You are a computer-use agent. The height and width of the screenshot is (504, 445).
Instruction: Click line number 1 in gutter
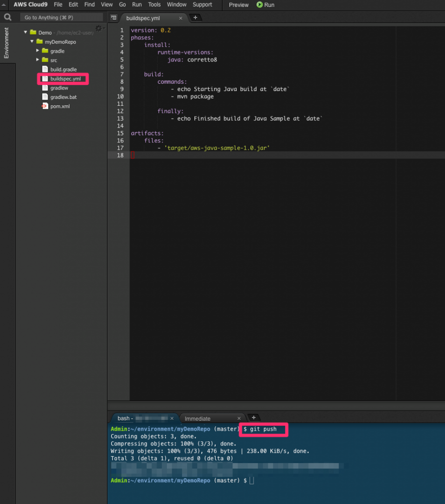[122, 30]
